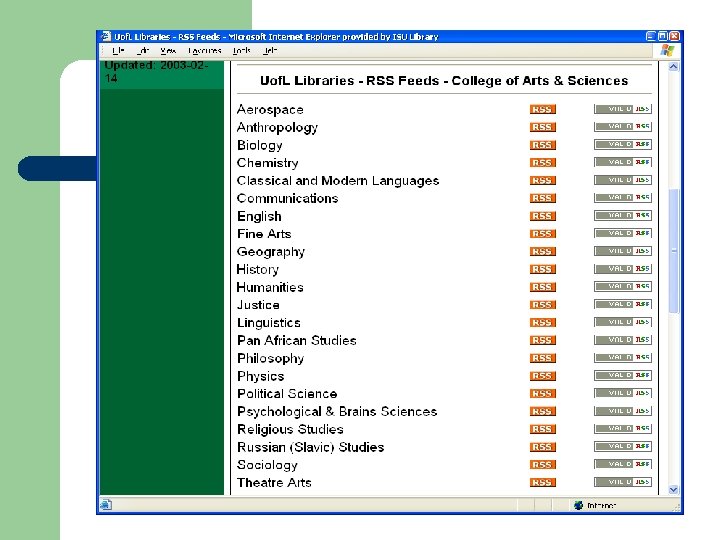The width and height of the screenshot is (720, 540).
Task: Open the Justice RSS feed icon
Action: [x=542, y=305]
